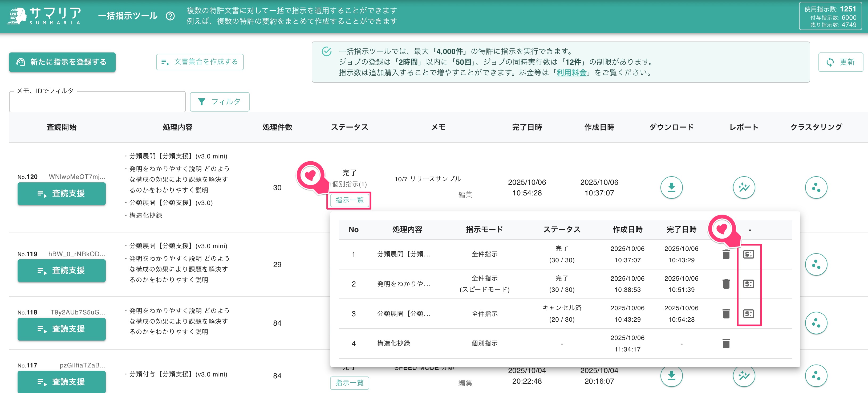Click 新たに指示を登録する button
The height and width of the screenshot is (393, 868).
[x=62, y=62]
